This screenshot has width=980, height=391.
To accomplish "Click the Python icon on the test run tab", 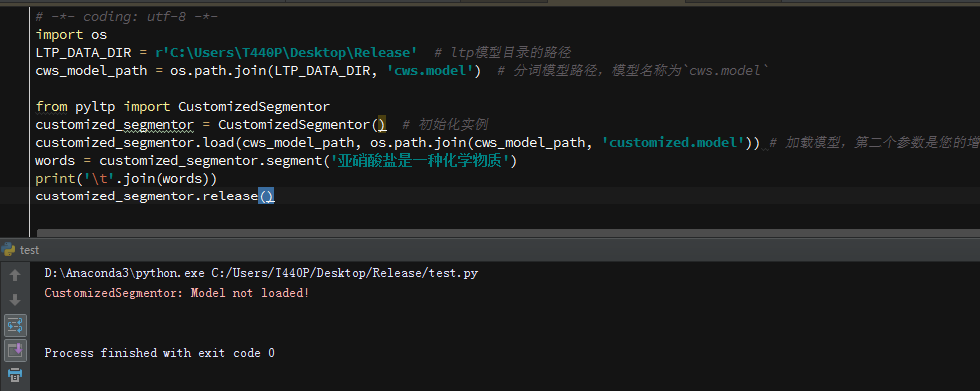I will tap(9, 250).
